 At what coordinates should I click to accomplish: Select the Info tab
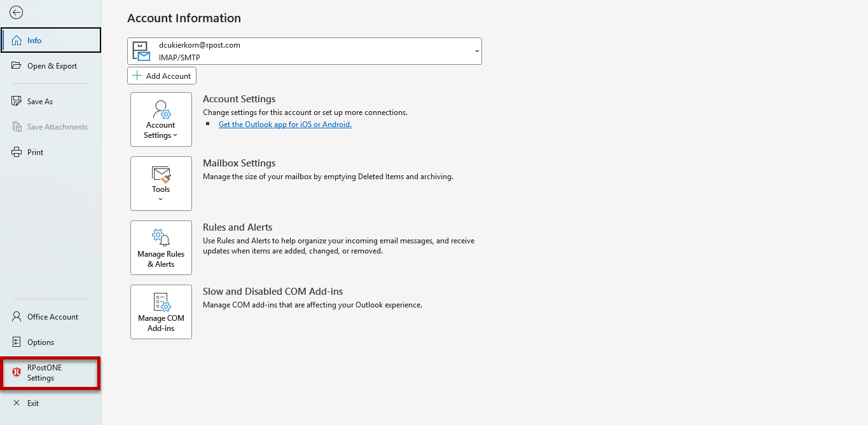51,40
